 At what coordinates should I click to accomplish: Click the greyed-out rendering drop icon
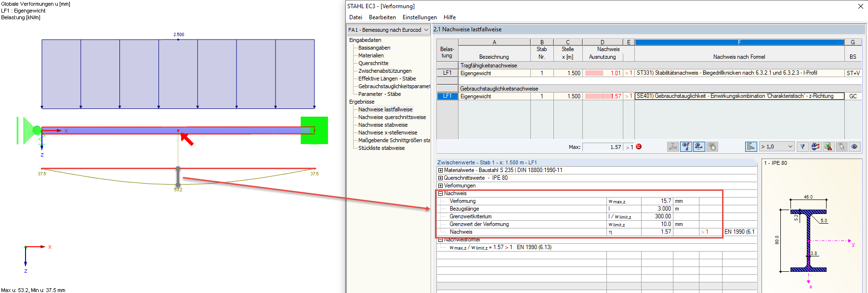[712, 146]
